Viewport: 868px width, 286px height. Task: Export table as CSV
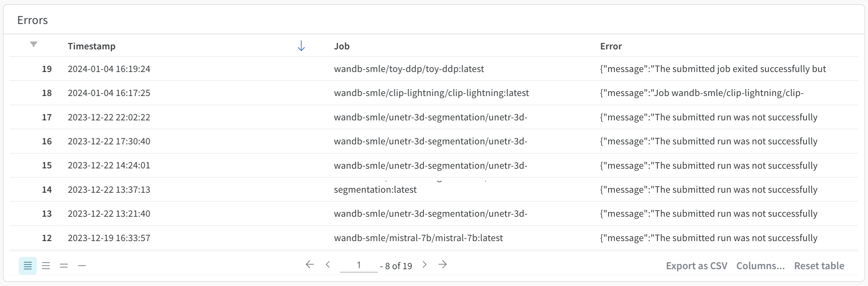click(x=697, y=266)
